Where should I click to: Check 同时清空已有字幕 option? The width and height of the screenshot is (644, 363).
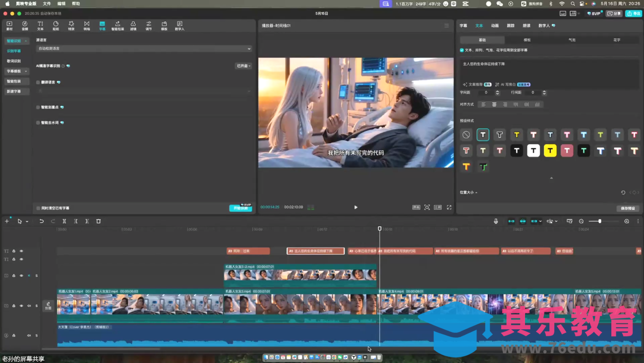tap(38, 208)
